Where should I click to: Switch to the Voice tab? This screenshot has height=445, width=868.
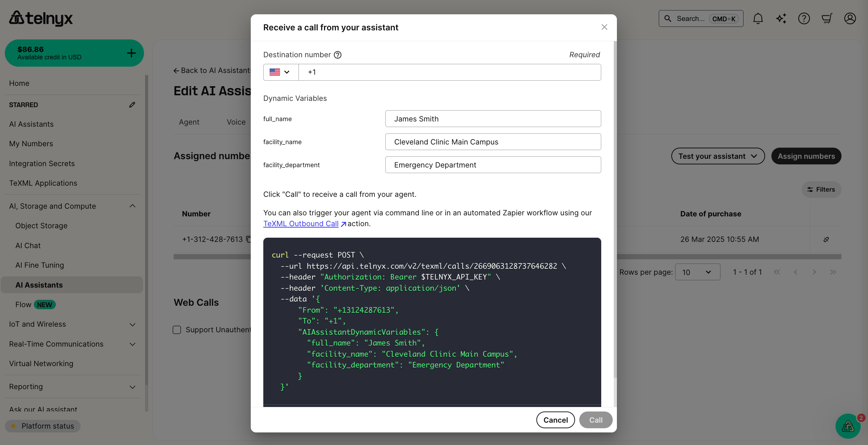coord(236,122)
